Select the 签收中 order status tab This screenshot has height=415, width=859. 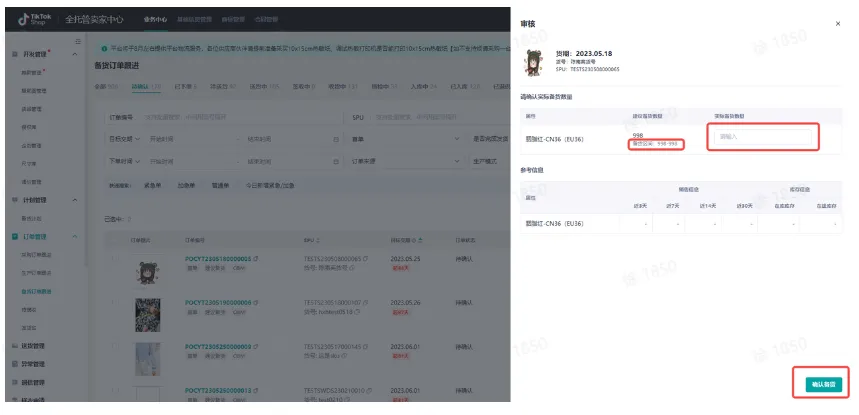[x=303, y=87]
